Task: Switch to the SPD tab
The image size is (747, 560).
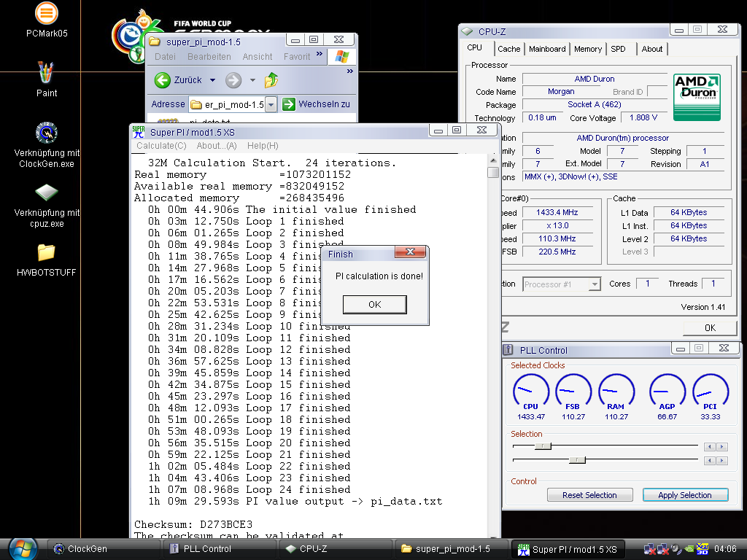Action: [x=618, y=49]
